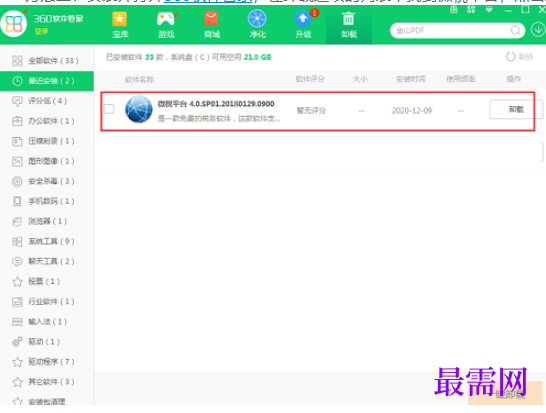Tick the checkbox for 微税平台 row
The image size is (546, 413).
(109, 109)
